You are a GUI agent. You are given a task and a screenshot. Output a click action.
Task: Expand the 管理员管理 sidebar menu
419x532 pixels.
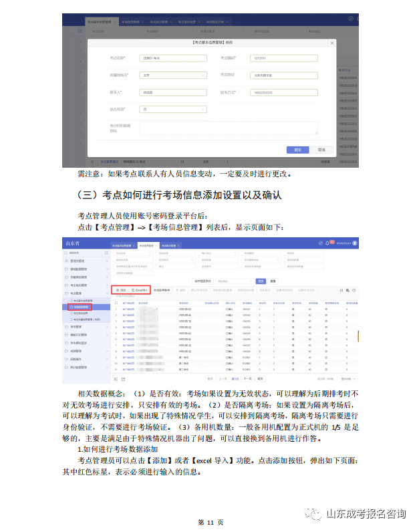click(86, 261)
